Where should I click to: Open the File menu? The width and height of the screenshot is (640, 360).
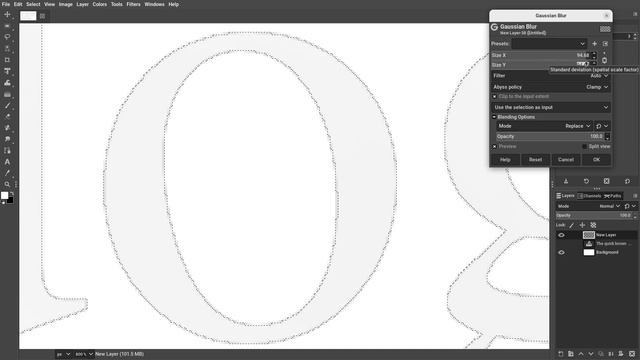(x=6, y=4)
